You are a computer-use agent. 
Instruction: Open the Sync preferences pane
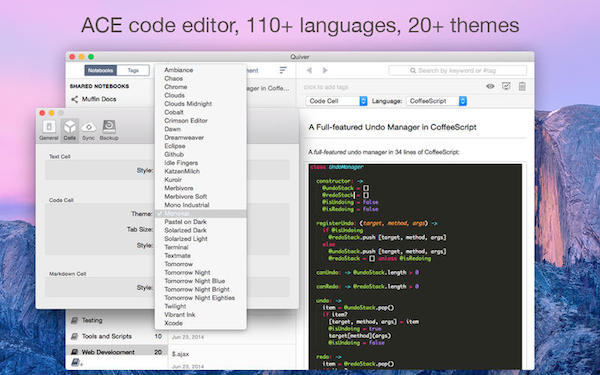click(x=88, y=130)
